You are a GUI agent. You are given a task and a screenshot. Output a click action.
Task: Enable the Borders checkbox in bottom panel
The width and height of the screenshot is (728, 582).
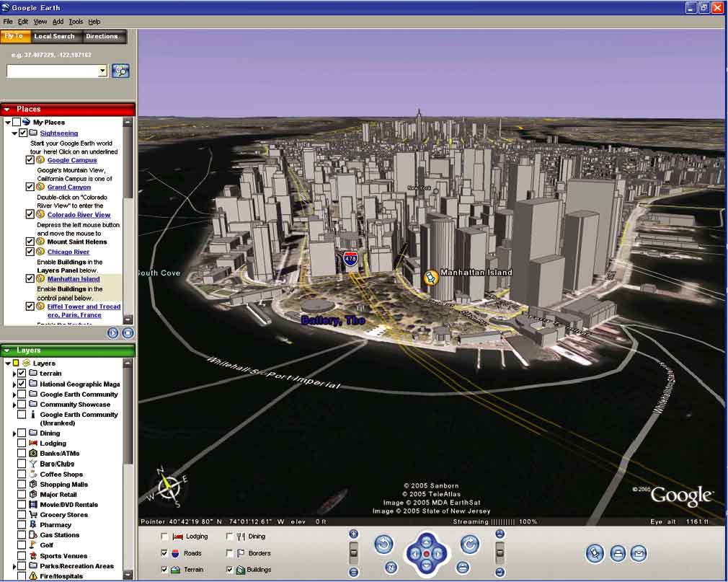click(x=229, y=553)
